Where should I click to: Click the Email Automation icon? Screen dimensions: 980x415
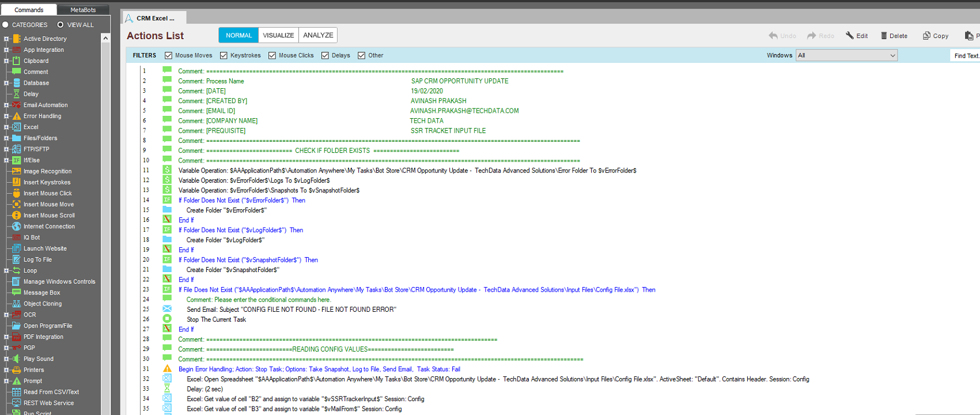click(x=17, y=105)
